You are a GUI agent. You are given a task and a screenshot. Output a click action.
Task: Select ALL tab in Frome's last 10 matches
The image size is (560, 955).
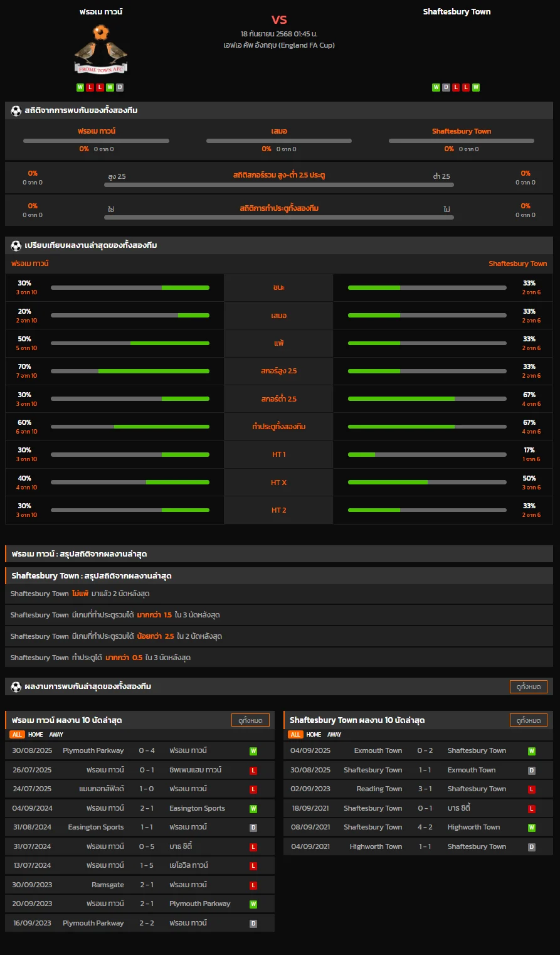point(17,735)
